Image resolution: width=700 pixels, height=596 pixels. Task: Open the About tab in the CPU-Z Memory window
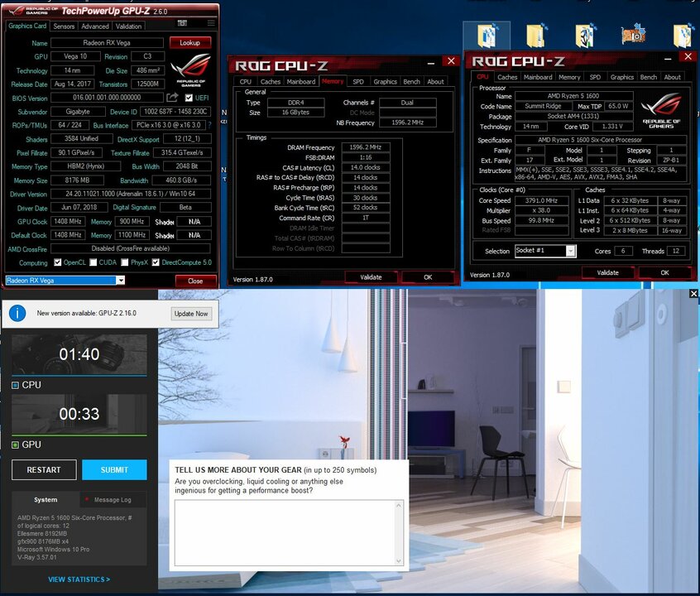435,82
